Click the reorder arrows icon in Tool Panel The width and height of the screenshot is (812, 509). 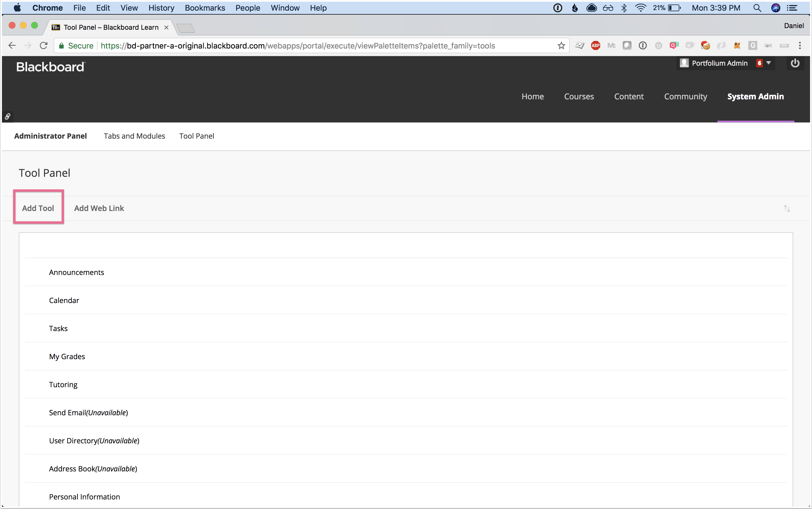point(787,208)
